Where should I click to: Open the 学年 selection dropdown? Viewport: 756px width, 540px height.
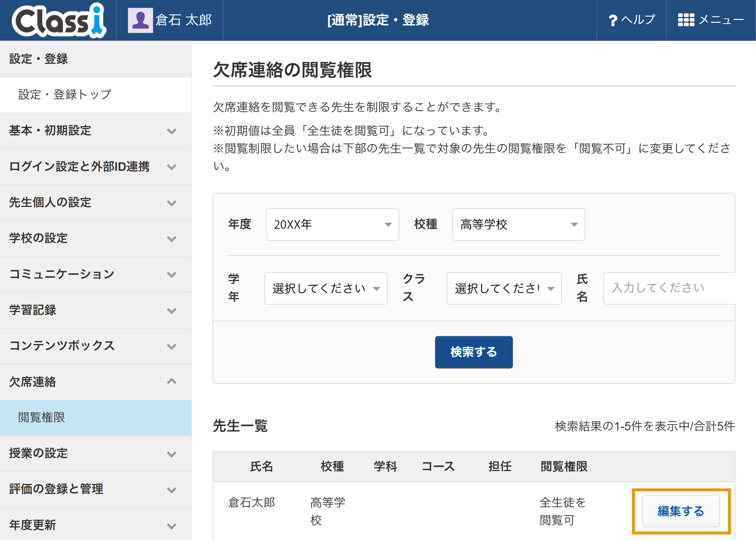[326, 288]
